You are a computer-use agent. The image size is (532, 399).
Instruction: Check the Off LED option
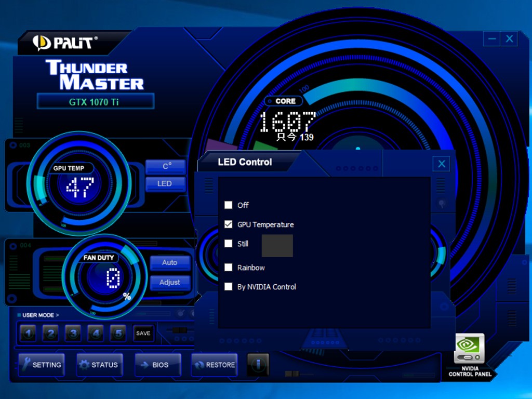coord(229,205)
